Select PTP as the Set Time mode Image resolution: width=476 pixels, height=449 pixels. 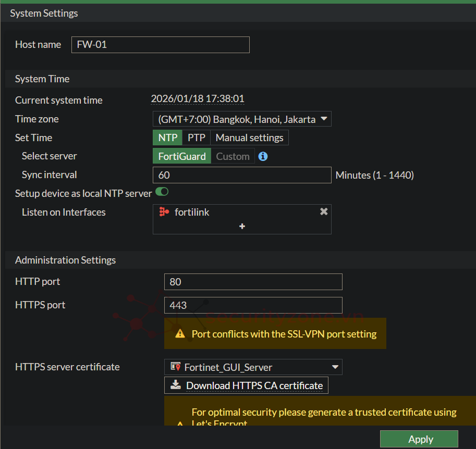click(197, 138)
